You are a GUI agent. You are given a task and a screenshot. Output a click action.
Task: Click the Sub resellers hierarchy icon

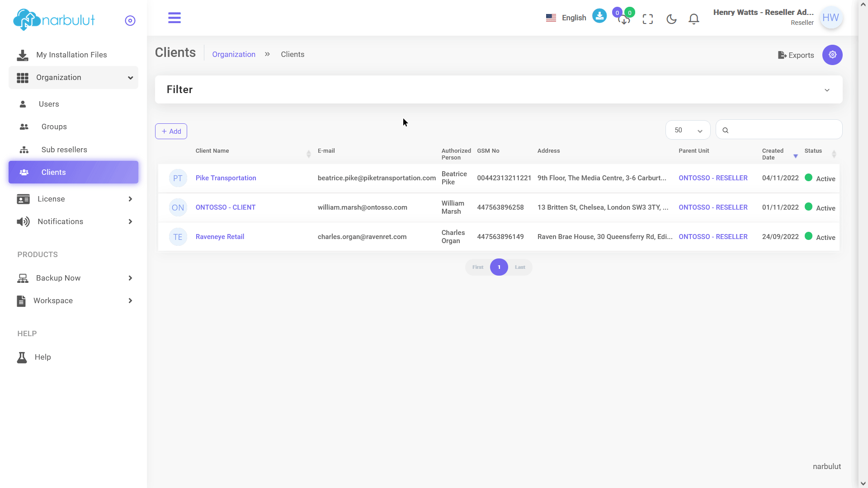tap(24, 150)
